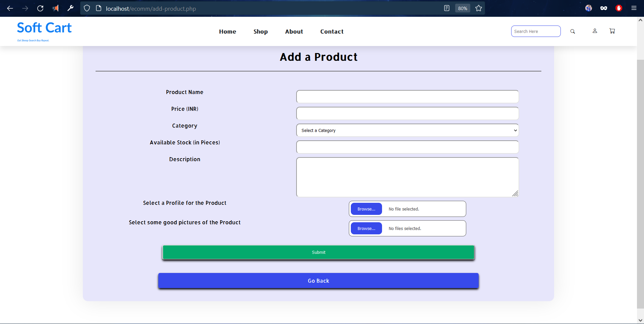
Task: Open the About page from navigation
Action: click(294, 31)
